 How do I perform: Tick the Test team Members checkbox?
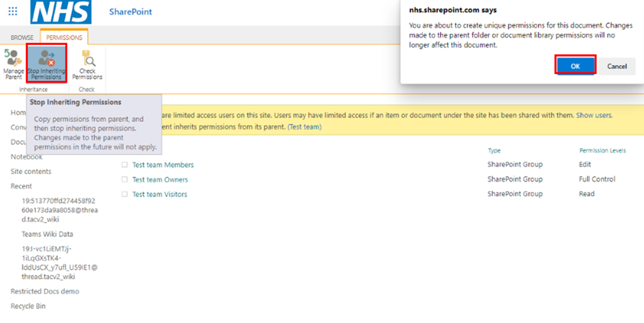125,165
